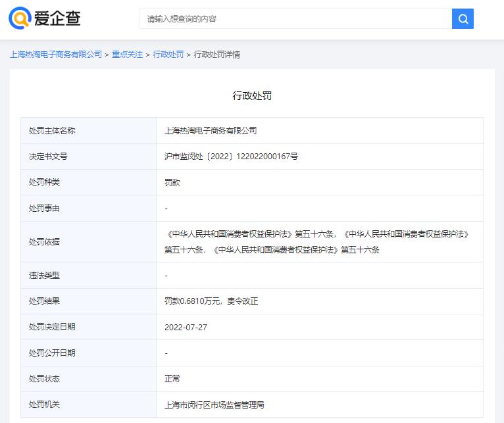Image resolution: width=504 pixels, height=423 pixels.
Task: Select label 处罚依据
Action: (x=44, y=241)
